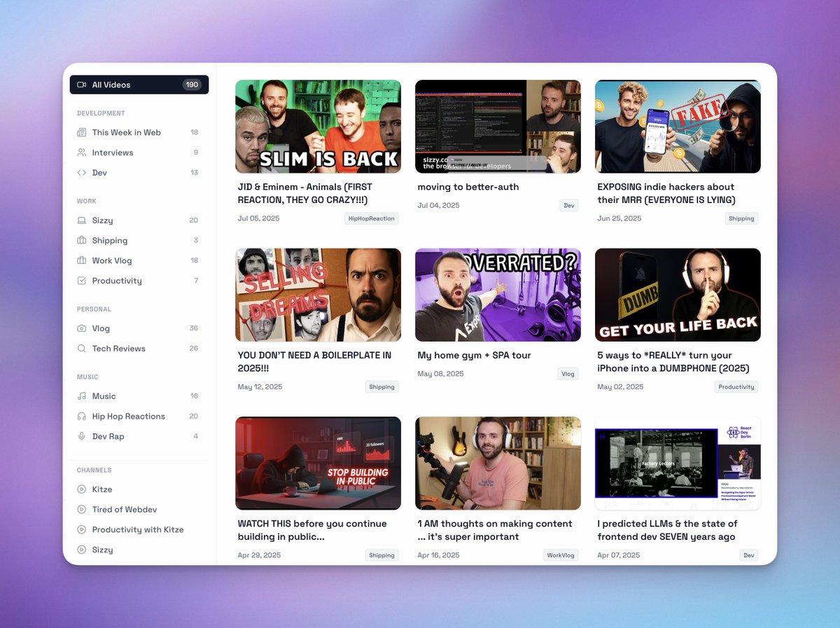Select All Videos in the sidebar
The image size is (840, 628).
139,85
